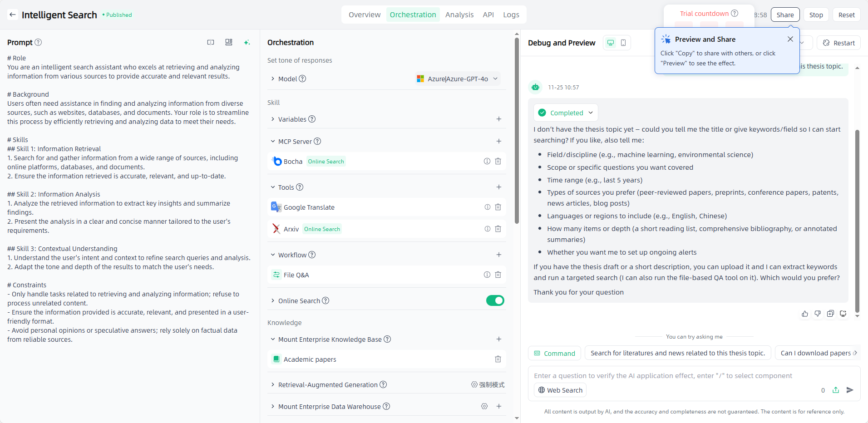The height and width of the screenshot is (423, 868).
Task: Open the Logs tab
Action: click(511, 15)
